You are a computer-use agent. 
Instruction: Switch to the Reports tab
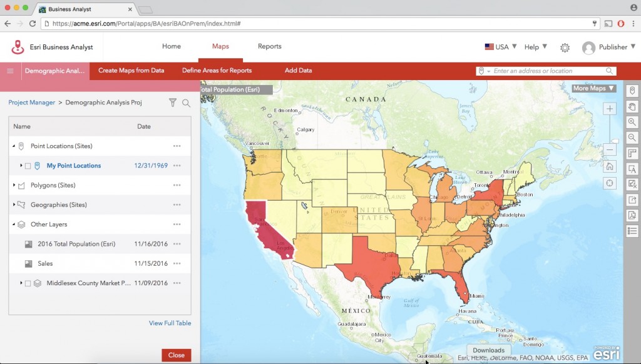pos(269,46)
